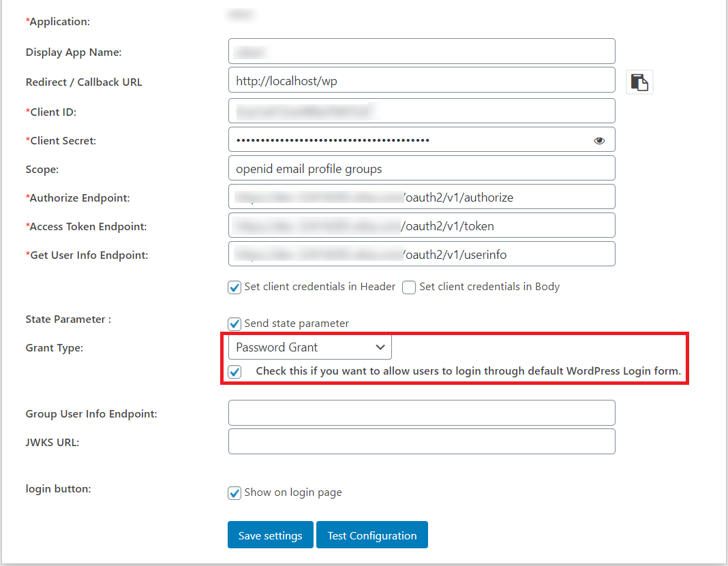Copy the Redirect / Callback URL with clipboard icon

click(x=639, y=82)
